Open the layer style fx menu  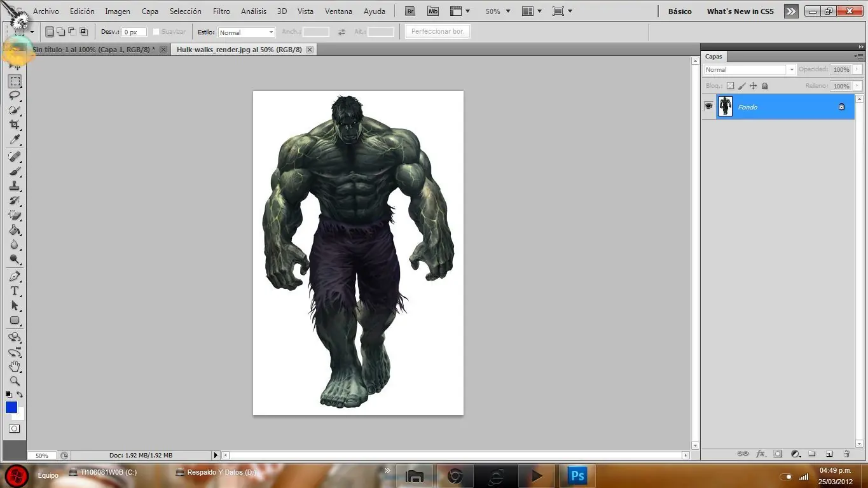(761, 454)
